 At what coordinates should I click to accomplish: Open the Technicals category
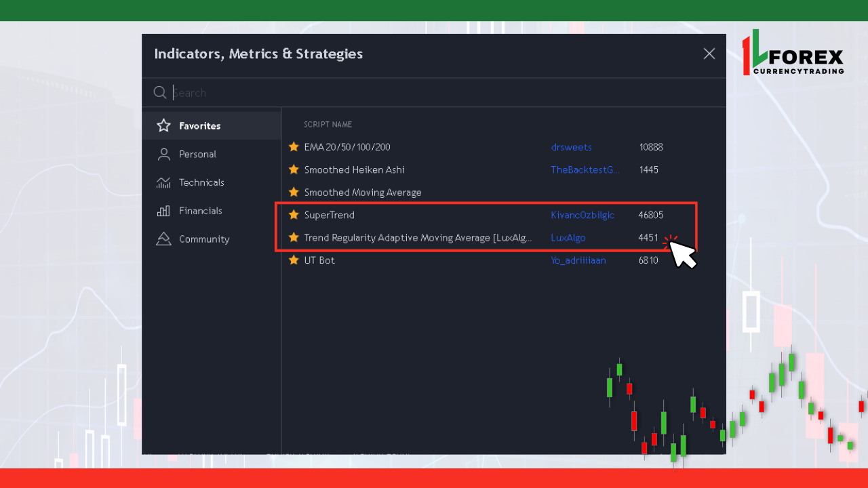pos(201,182)
